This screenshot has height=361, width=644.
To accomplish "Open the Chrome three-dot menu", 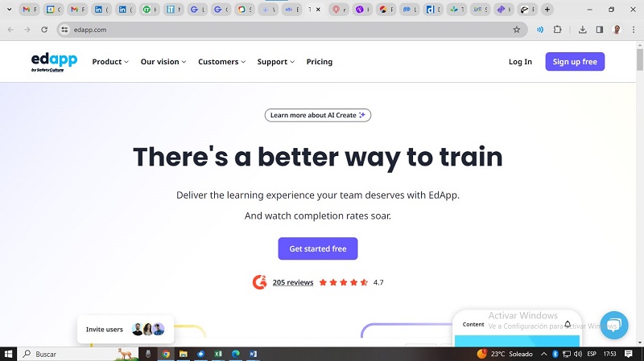I will (634, 30).
